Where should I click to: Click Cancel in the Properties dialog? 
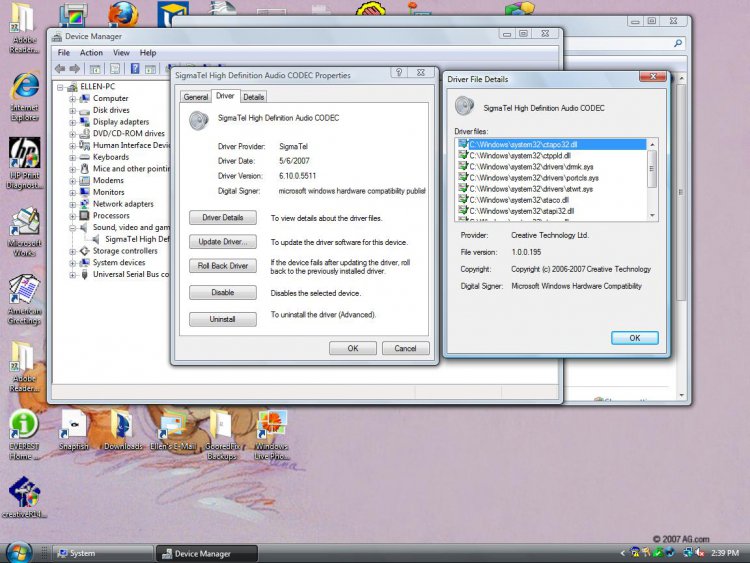click(x=405, y=348)
